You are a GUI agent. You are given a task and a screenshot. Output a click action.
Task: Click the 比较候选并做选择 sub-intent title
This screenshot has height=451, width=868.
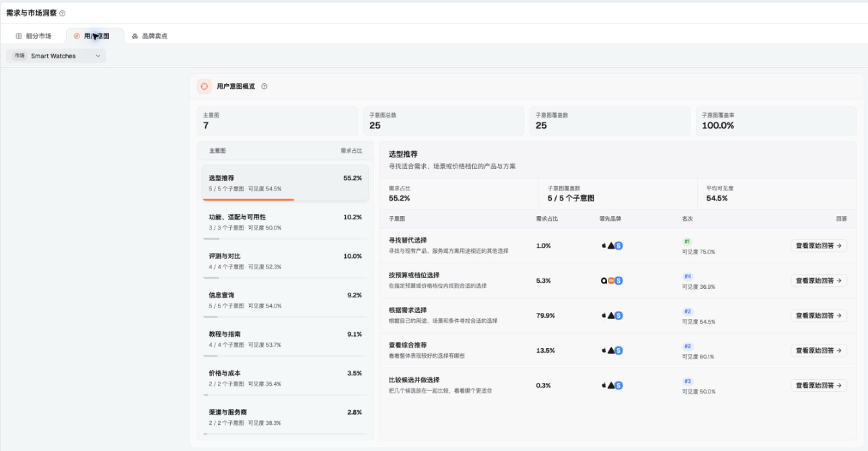point(414,380)
